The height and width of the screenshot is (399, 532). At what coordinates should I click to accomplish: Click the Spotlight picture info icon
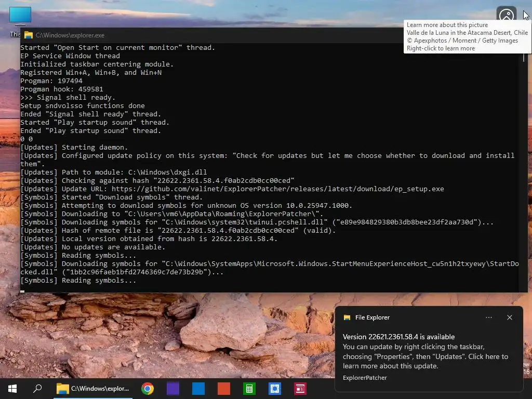pos(506,14)
